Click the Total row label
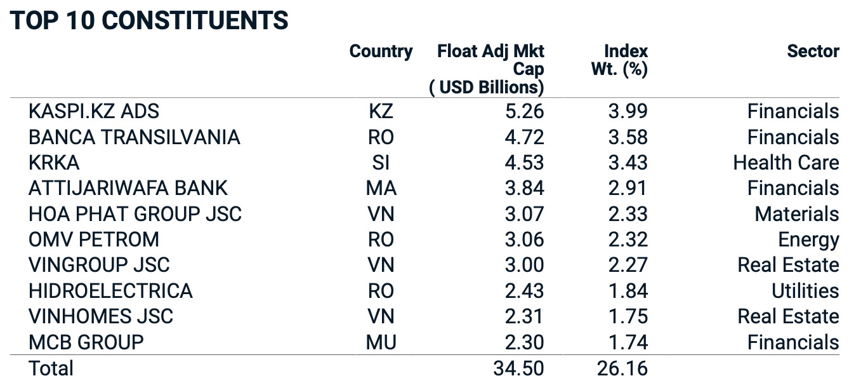 click(51, 368)
